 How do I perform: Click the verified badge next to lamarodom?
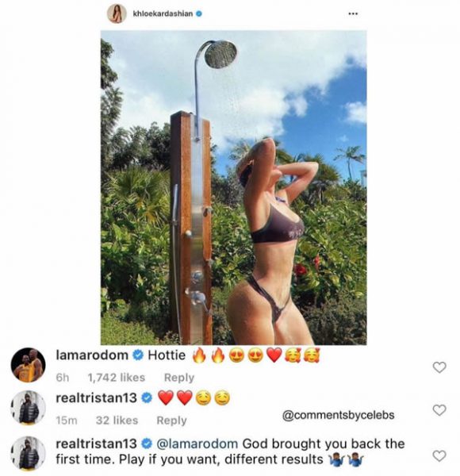138,355
